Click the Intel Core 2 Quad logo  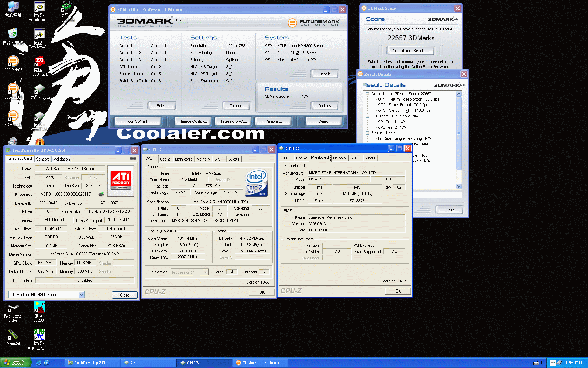click(x=257, y=183)
